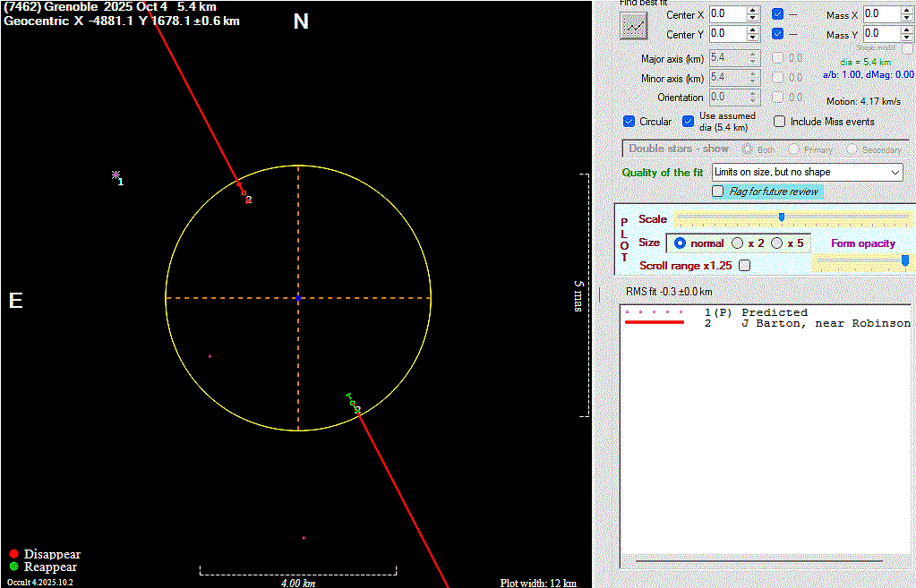Click the Form opacity slider handle
The width and height of the screenshot is (916, 588).
click(x=904, y=260)
